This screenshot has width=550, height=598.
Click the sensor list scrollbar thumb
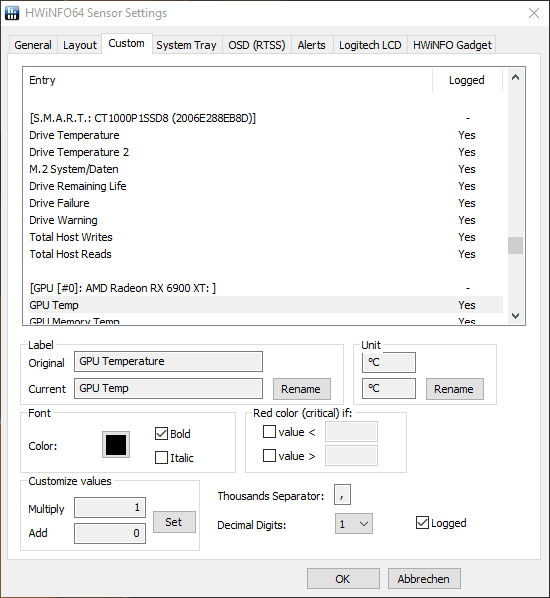click(515, 245)
